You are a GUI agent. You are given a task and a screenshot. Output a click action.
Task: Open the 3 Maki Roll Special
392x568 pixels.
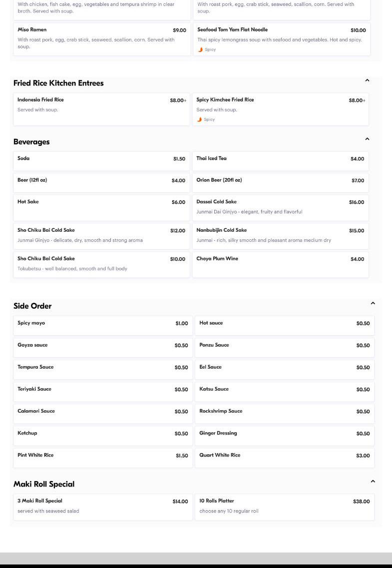click(x=102, y=507)
